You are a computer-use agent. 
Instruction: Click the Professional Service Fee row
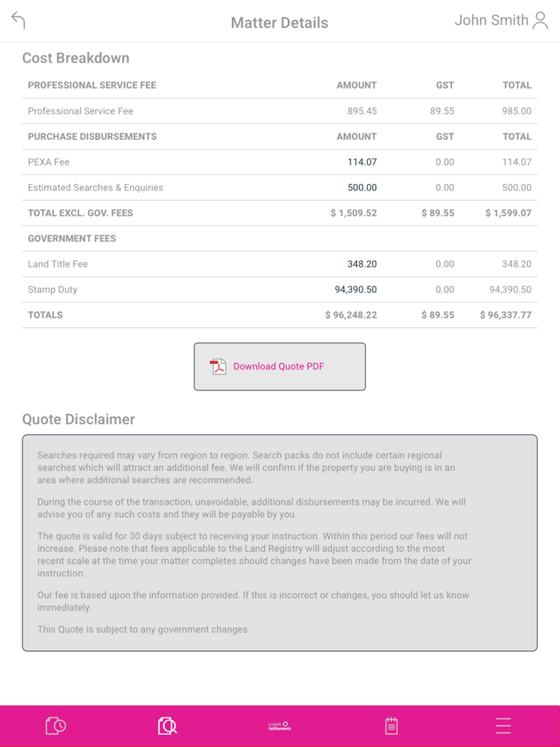tap(280, 110)
